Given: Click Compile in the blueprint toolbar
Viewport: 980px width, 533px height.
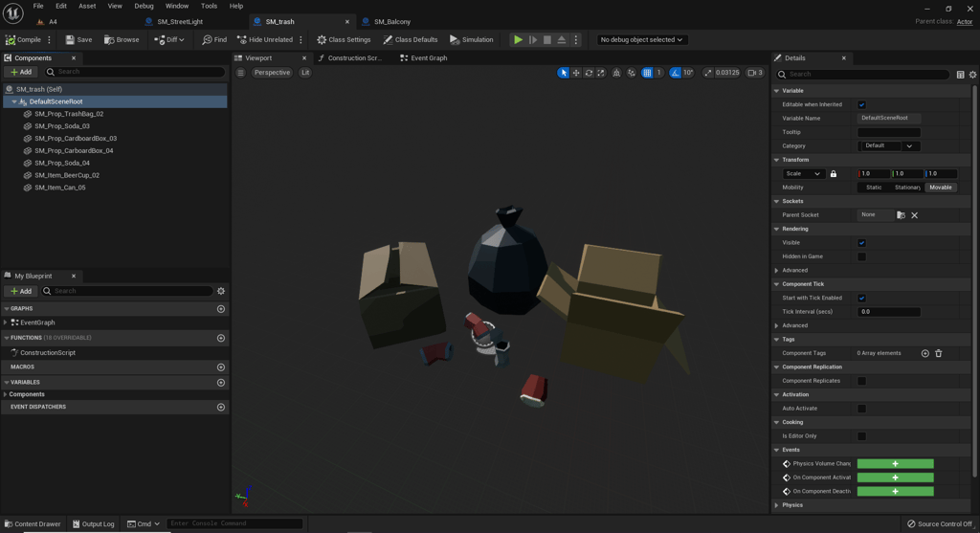Looking at the screenshot, I should pyautogui.click(x=24, y=40).
